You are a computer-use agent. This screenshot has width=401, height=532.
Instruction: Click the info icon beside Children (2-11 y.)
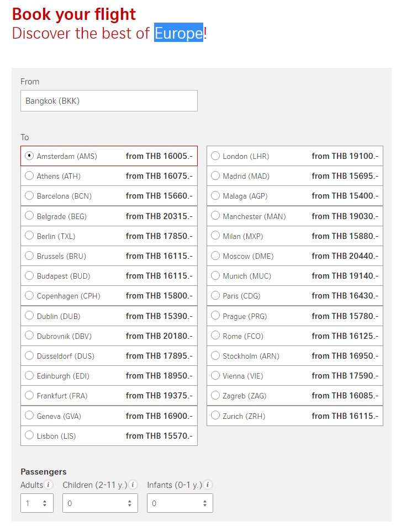pos(133,485)
